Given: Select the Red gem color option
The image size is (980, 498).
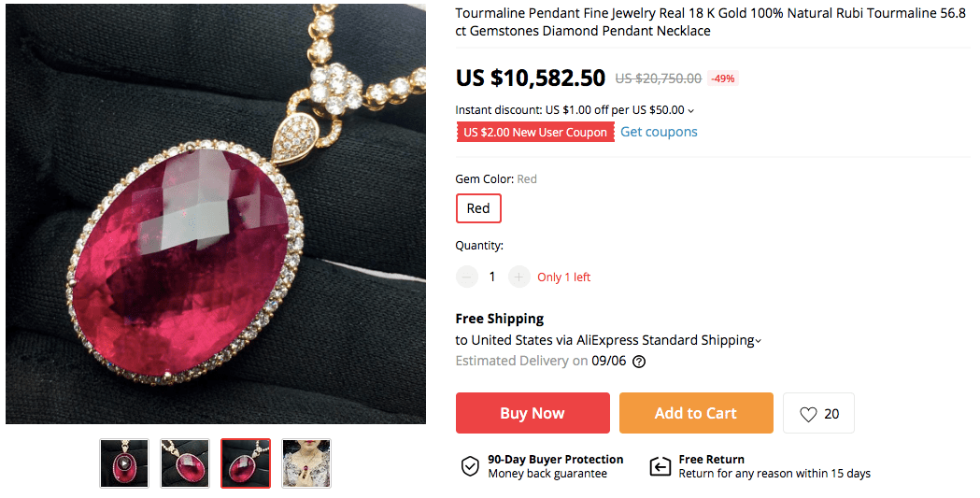Looking at the screenshot, I should [478, 208].
